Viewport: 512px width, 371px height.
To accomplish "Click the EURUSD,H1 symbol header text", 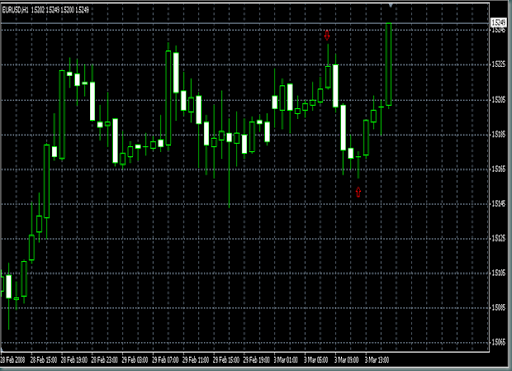I will tap(15, 10).
